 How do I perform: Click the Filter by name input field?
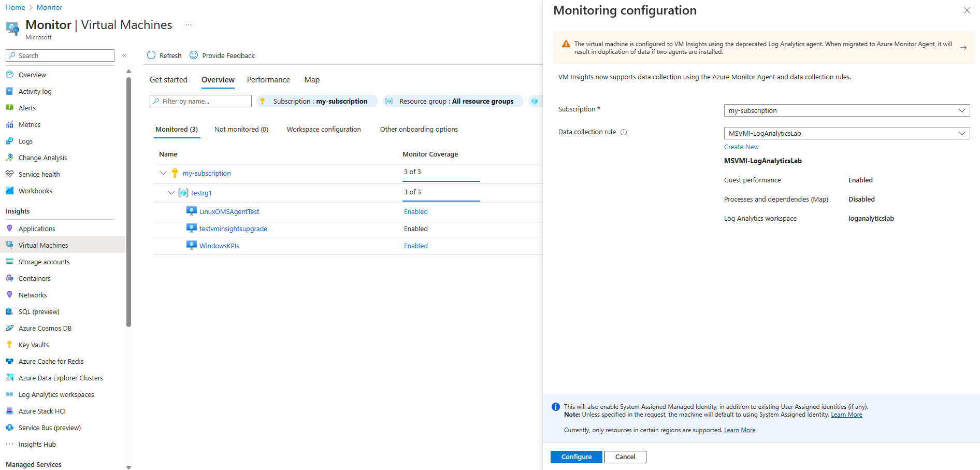(x=202, y=101)
